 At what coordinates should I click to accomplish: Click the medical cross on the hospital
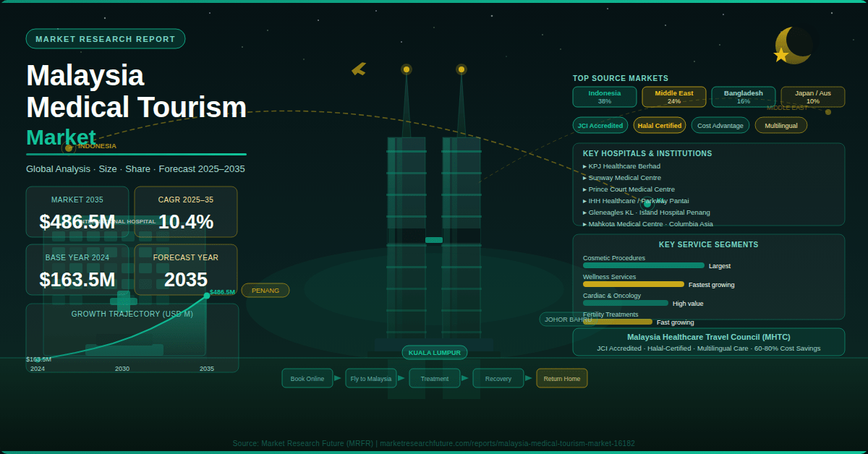[x=123, y=301]
